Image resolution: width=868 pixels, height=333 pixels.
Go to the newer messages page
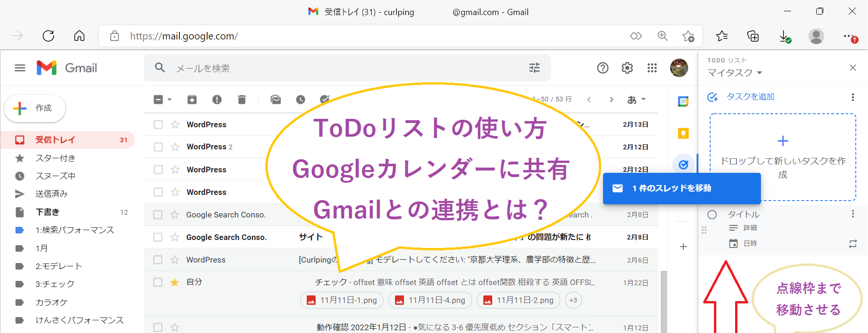point(589,100)
